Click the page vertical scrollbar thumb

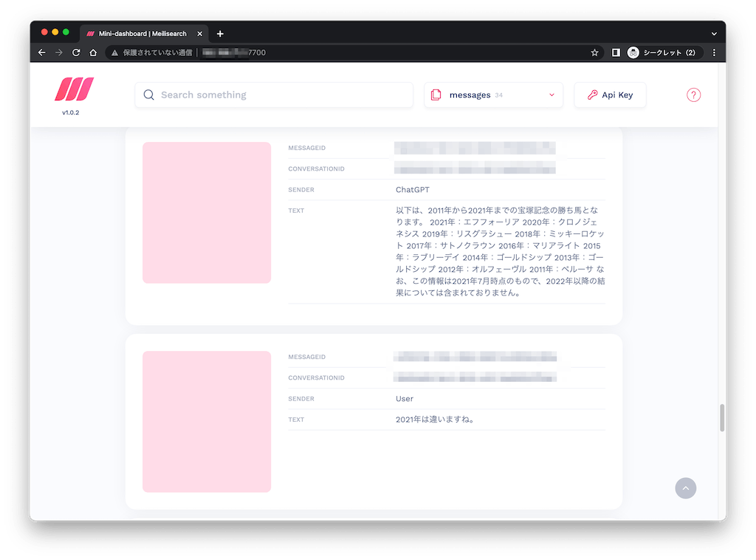click(x=722, y=417)
